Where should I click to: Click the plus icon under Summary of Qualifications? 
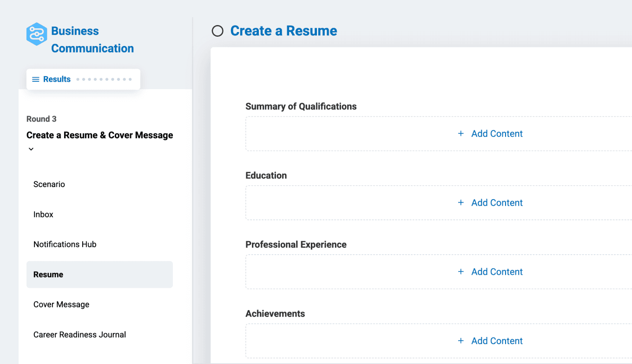(461, 134)
